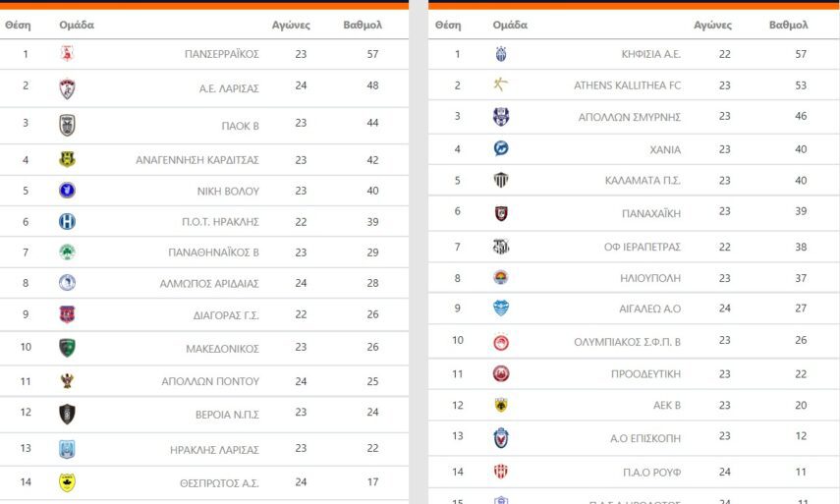Click the Athens Kallithea FC logo
The height and width of the screenshot is (504, 840).
[x=501, y=85]
